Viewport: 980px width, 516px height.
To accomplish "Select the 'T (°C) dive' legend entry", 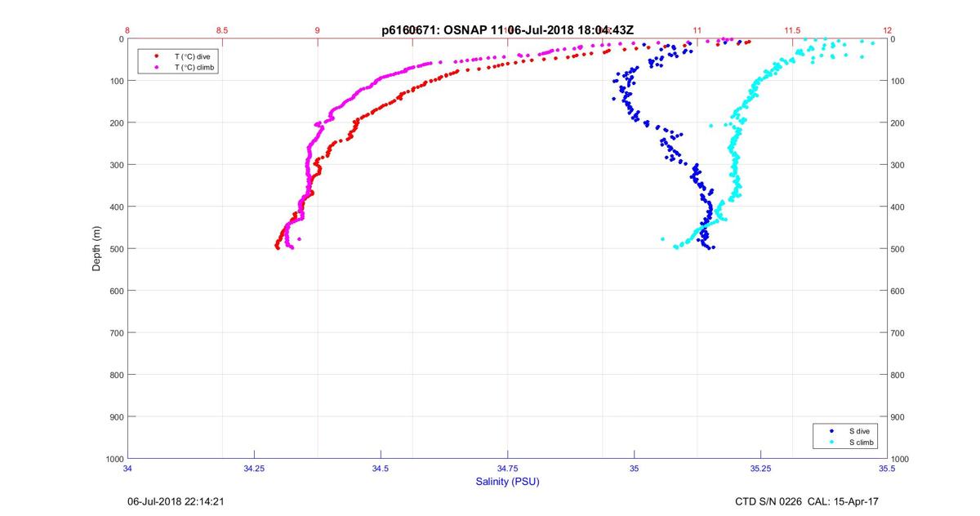I will click(192, 56).
